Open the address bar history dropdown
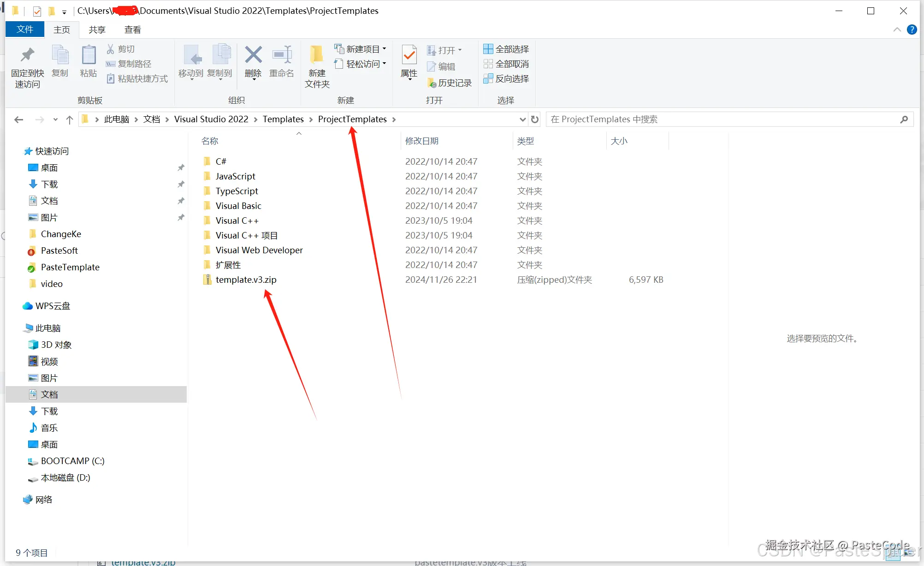This screenshot has width=924, height=566. pyautogui.click(x=522, y=119)
